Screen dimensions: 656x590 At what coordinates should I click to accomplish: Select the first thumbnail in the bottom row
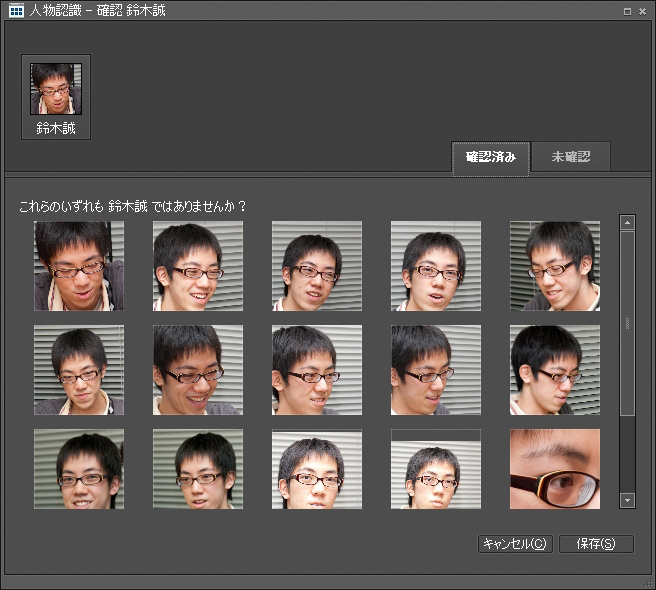pos(79,469)
